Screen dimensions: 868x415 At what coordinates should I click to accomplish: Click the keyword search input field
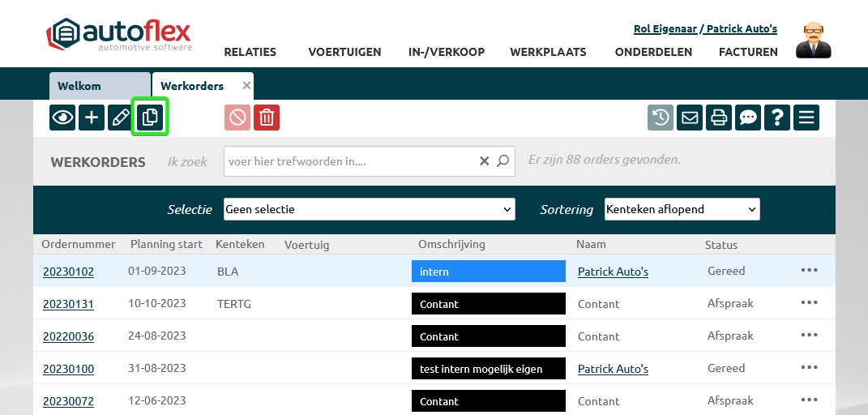coord(353,161)
